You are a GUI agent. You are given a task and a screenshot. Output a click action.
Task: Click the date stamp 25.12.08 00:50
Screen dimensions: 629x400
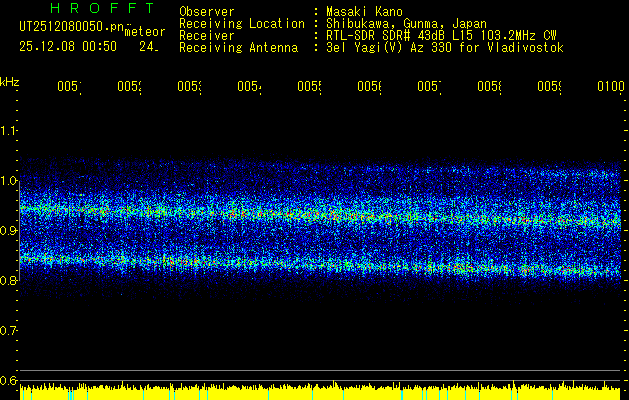pyautogui.click(x=68, y=47)
